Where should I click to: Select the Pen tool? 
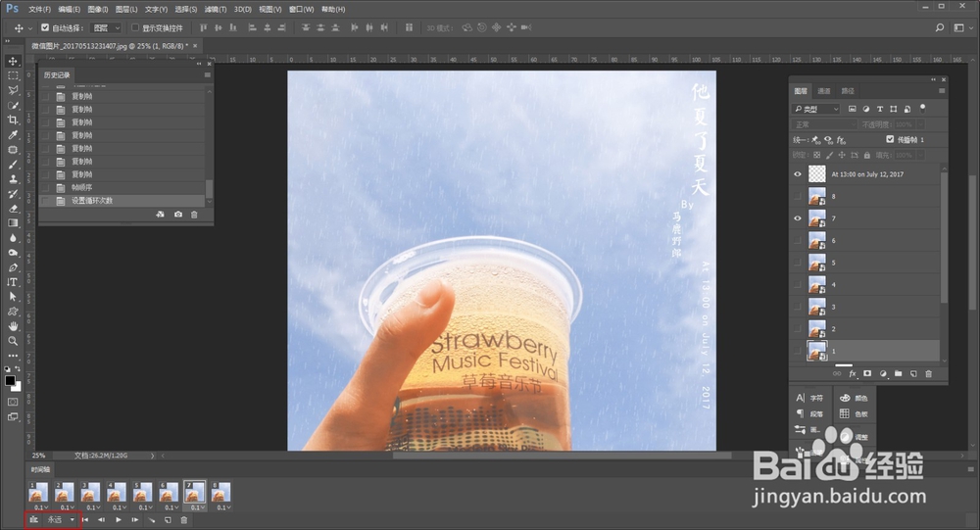click(x=13, y=267)
